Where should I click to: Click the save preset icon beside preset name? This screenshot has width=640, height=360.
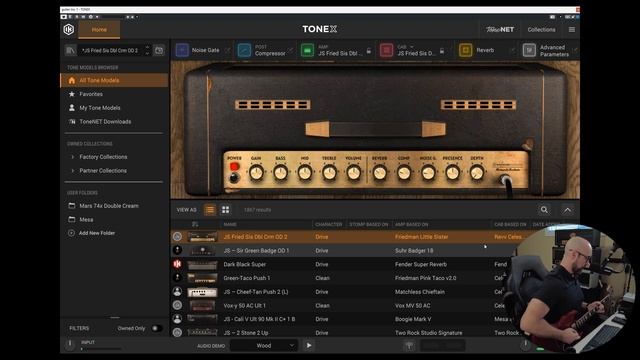(159, 50)
